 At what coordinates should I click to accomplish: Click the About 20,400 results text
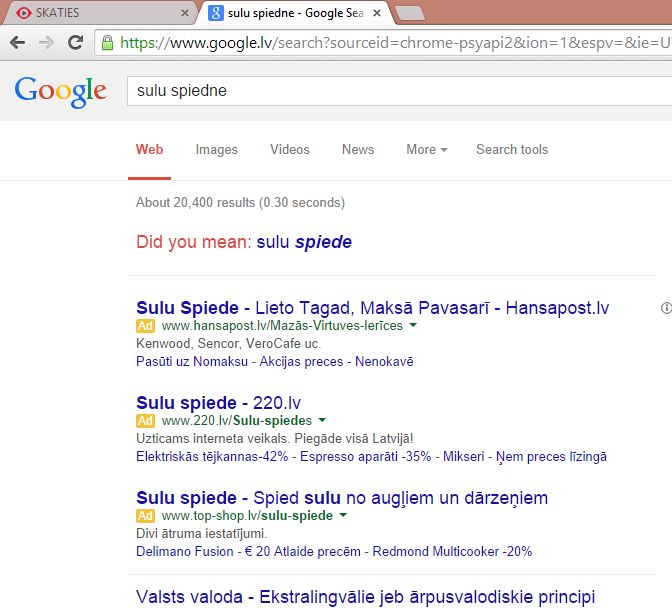240,202
